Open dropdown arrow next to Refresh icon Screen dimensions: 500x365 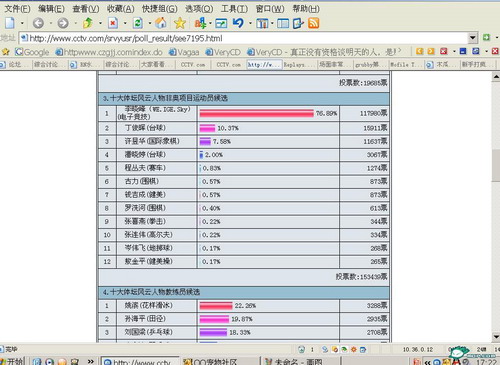(150, 23)
